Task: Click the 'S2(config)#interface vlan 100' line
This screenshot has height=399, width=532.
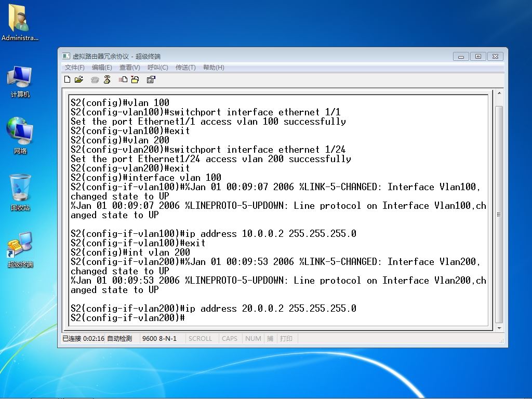Action: point(146,177)
